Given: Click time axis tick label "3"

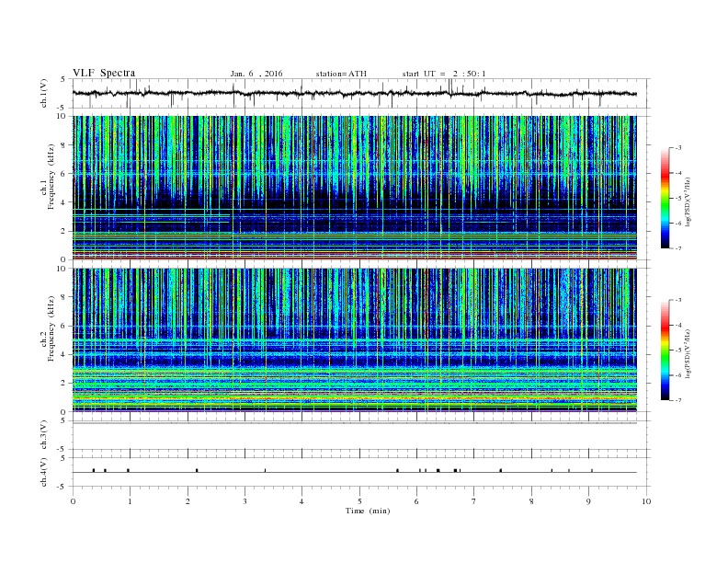Looking at the screenshot, I should 245,501.
